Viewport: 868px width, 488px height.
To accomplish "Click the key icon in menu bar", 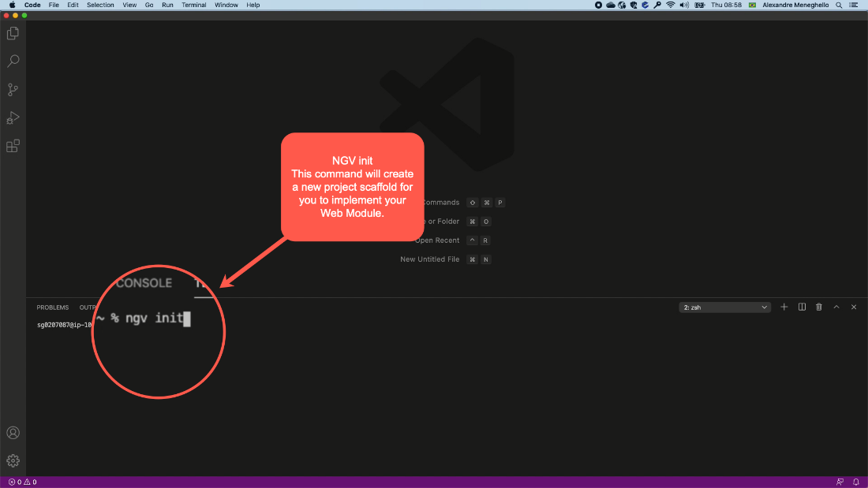I will click(657, 5).
